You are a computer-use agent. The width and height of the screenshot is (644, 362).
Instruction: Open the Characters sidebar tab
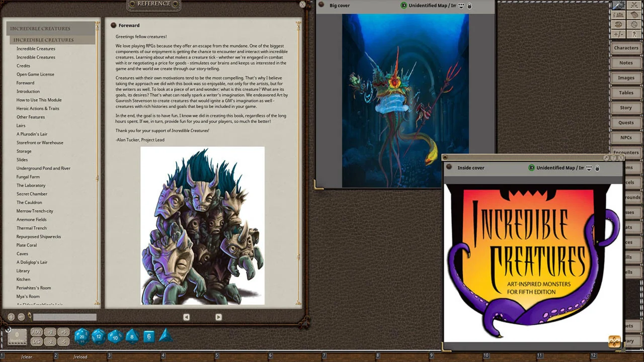click(626, 48)
